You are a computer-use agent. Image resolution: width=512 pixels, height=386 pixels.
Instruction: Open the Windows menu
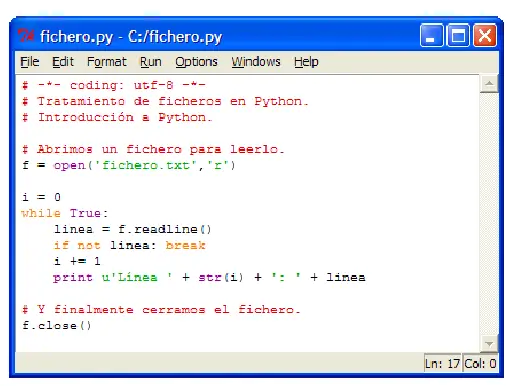pyautogui.click(x=256, y=62)
